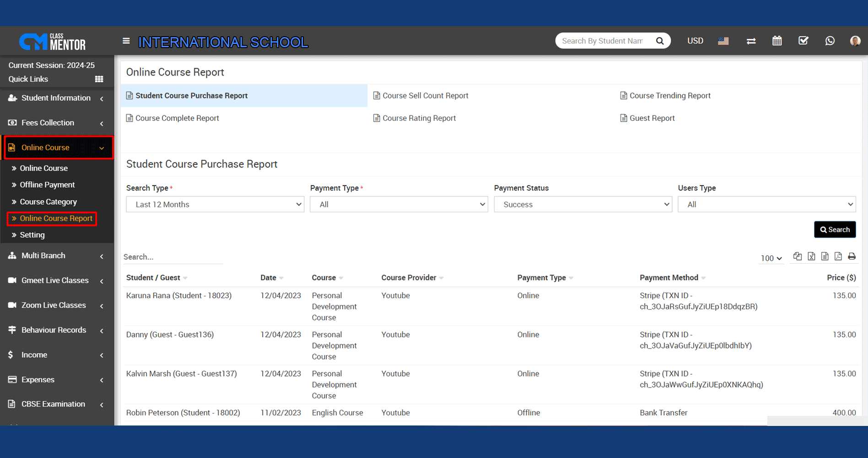Expand the Income chevron
The height and width of the screenshot is (458, 868).
tap(102, 355)
